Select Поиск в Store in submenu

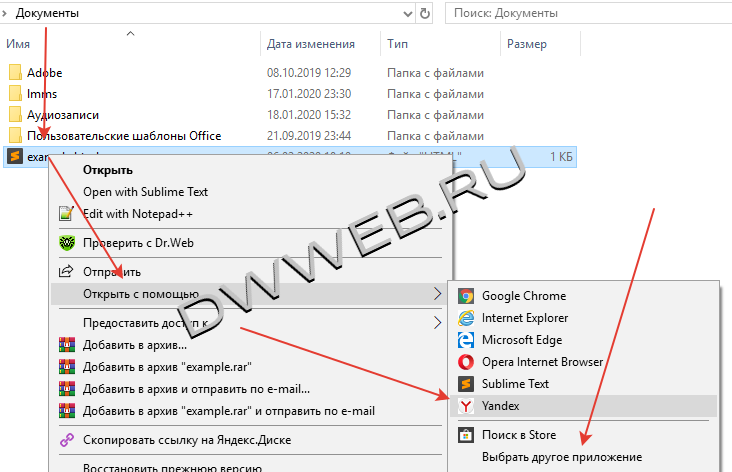[519, 435]
